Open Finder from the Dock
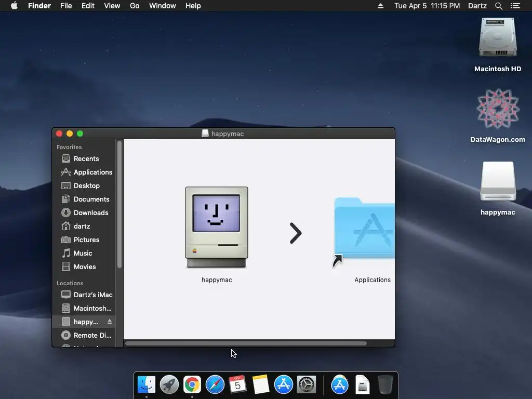Screen dimensions: 532x399 [x=146, y=385]
